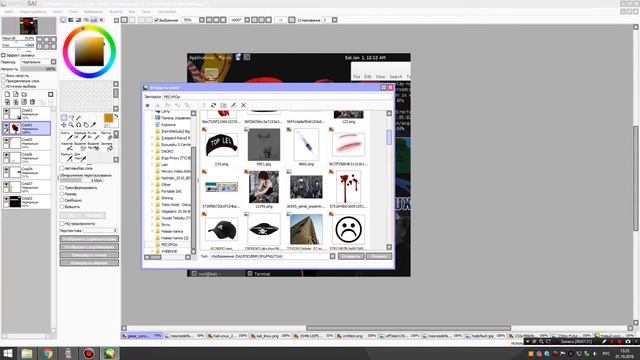This screenshot has height=360, width=640.
Task: Select the move layer tool
Action: coord(64,124)
